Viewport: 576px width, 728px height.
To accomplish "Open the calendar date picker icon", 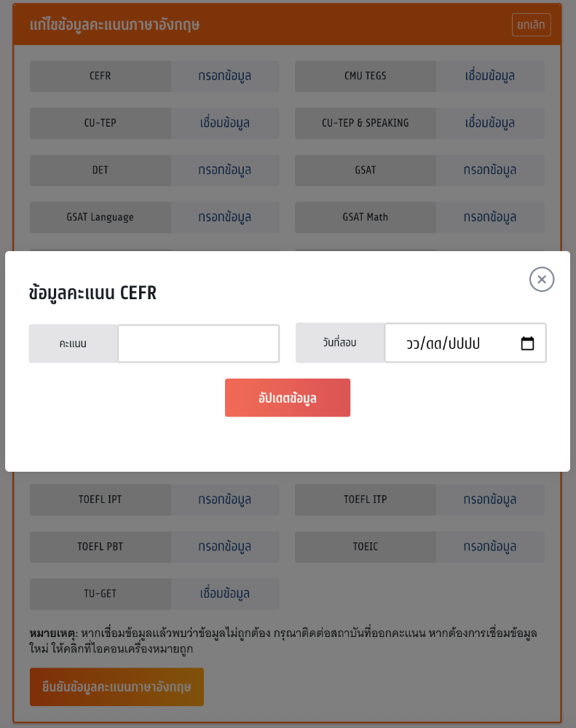I will (x=527, y=343).
